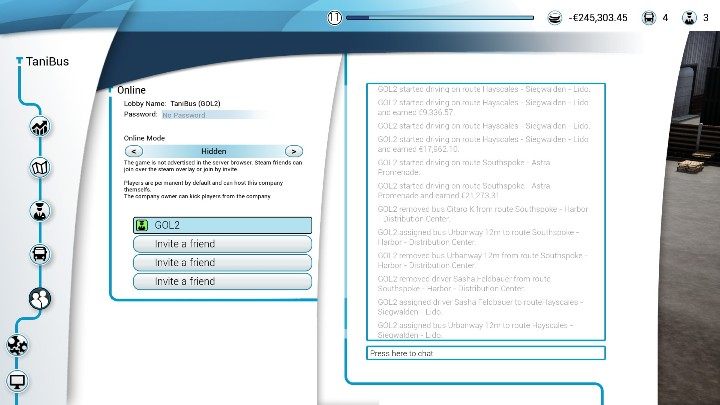
Task: Click the money coins icon
Action: click(x=555, y=17)
